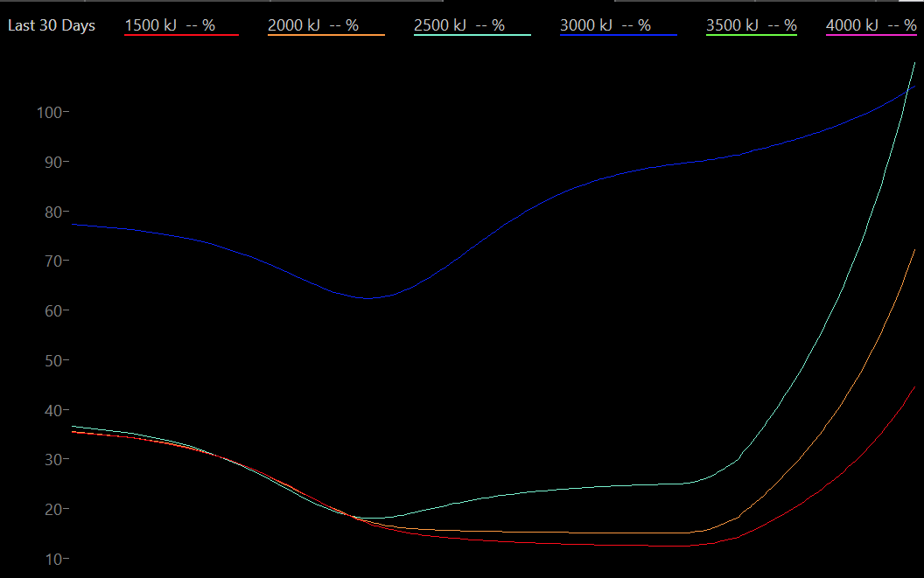Click the blue curve at its lowest dip

pyautogui.click(x=367, y=298)
